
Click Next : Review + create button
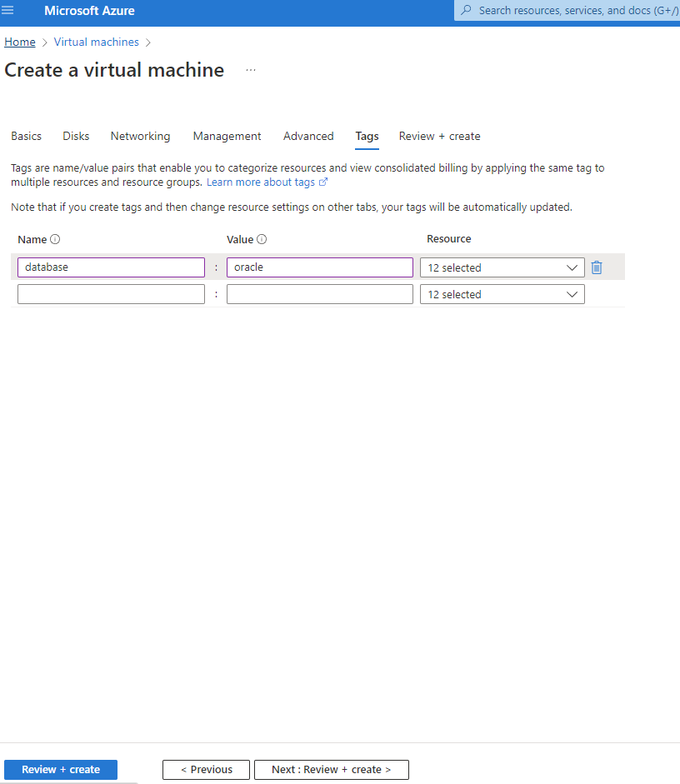[331, 770]
